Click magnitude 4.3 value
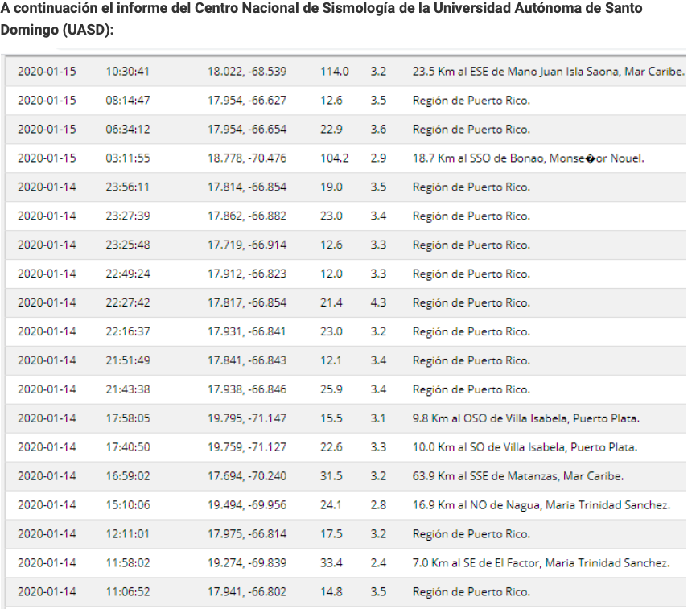Screen dimensions: 700x609 coord(378,302)
